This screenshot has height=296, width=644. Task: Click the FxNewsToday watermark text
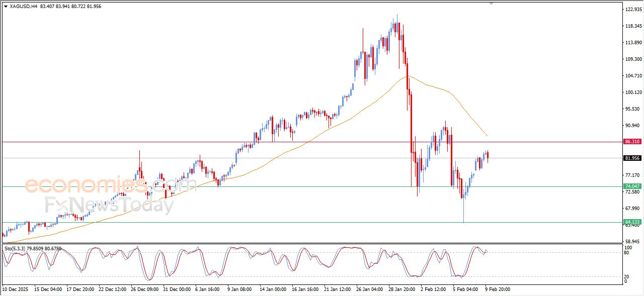pos(110,205)
